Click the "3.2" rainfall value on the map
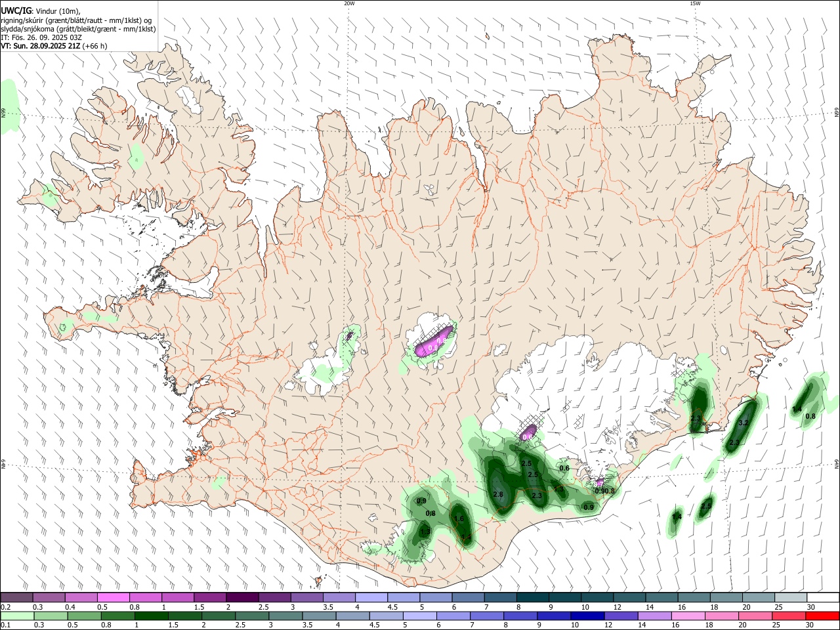The height and width of the screenshot is (630, 840). (744, 423)
